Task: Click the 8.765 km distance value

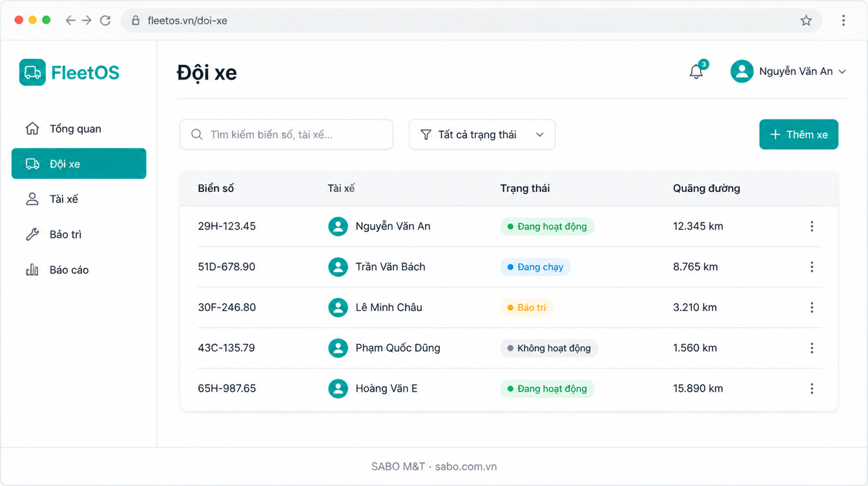Action: (696, 267)
